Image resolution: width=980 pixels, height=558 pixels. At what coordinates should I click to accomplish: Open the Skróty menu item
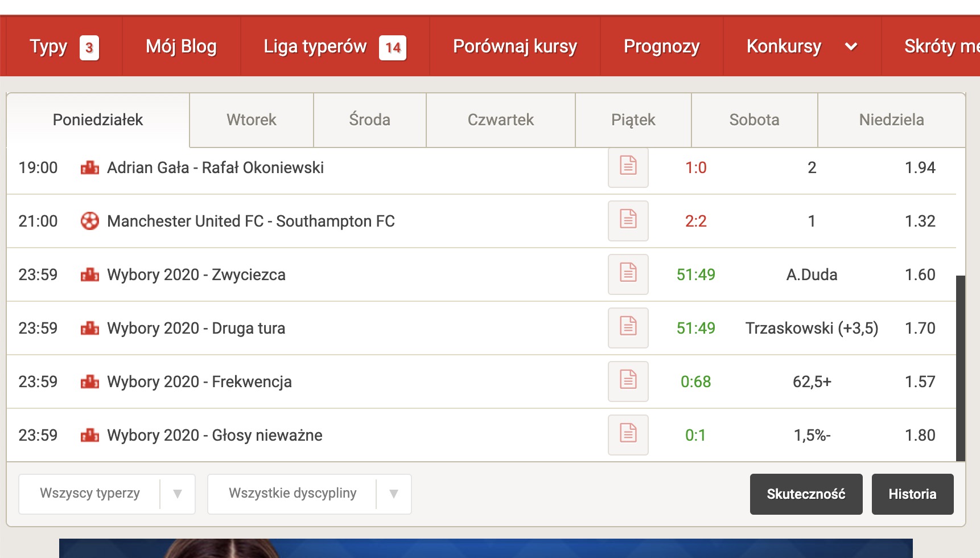click(x=931, y=47)
